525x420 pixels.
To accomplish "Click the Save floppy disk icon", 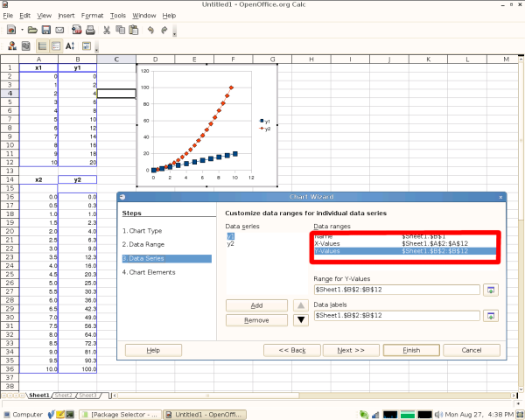I will (45, 30).
